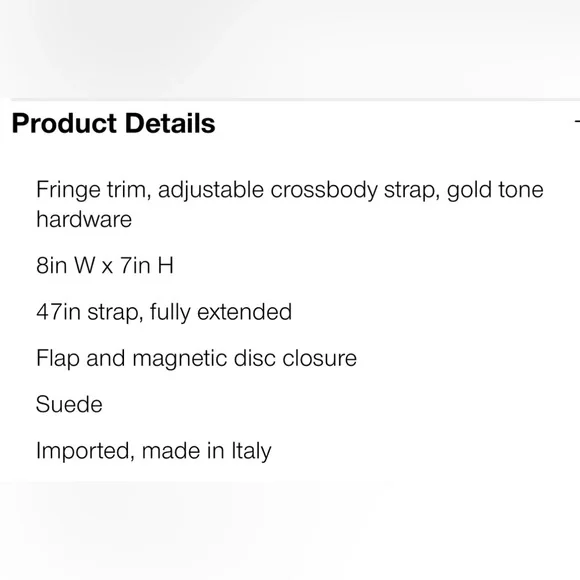Click the "7in H" height measurement
Image resolution: width=580 pixels, height=580 pixels.
147,265
